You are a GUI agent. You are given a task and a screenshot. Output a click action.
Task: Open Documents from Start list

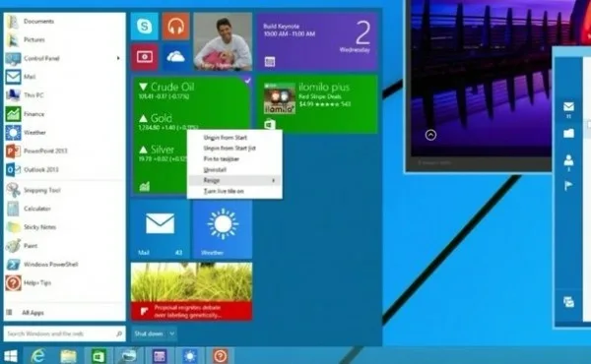pos(64,21)
